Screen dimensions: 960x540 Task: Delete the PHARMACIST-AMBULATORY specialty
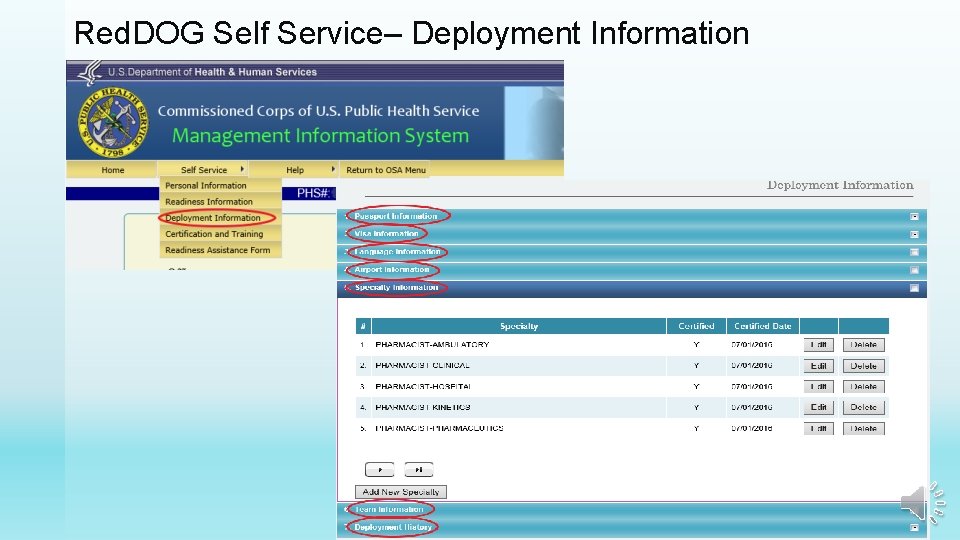[863, 345]
